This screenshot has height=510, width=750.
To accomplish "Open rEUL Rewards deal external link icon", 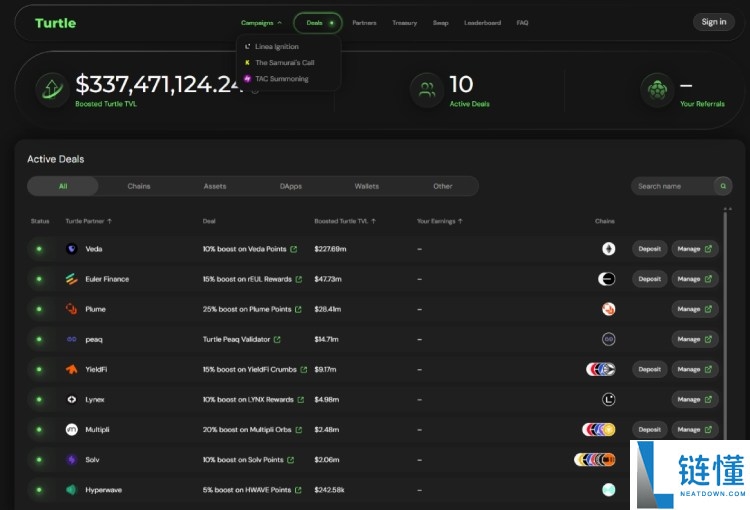I will (x=299, y=279).
